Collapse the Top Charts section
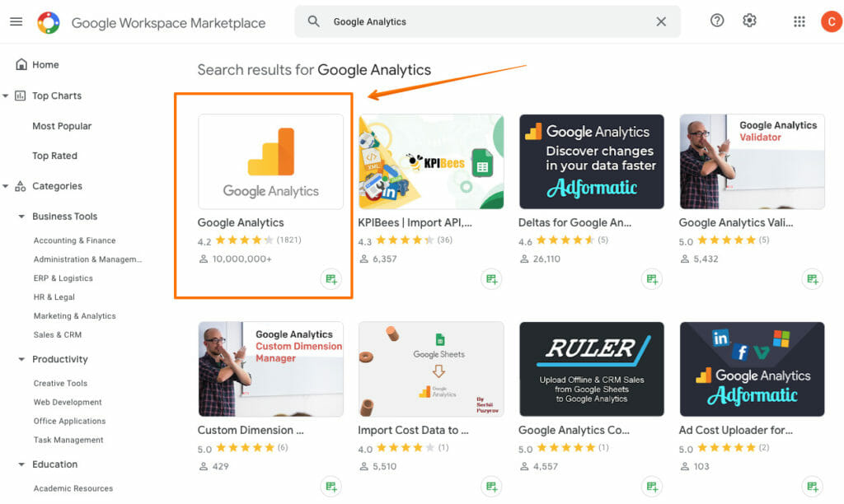The width and height of the screenshot is (844, 504). point(7,96)
